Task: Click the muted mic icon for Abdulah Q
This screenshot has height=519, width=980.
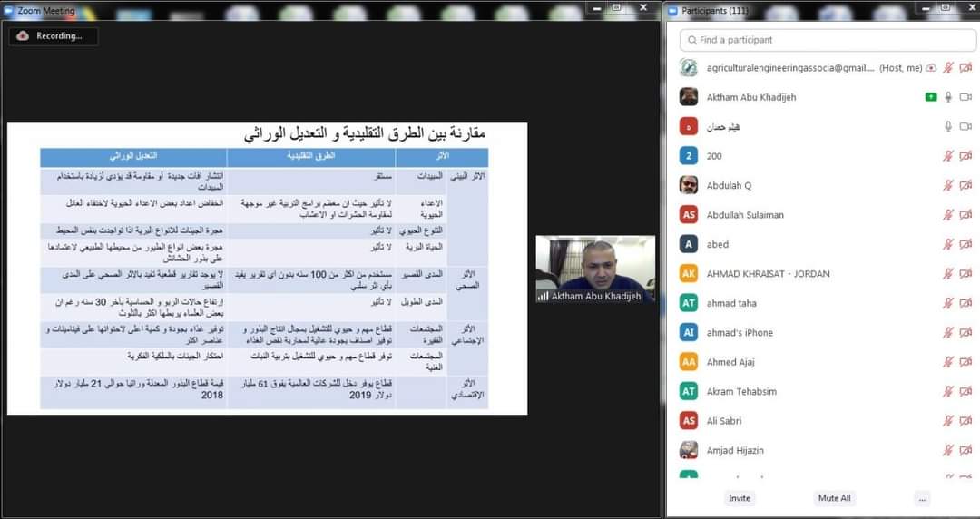Action: point(949,185)
